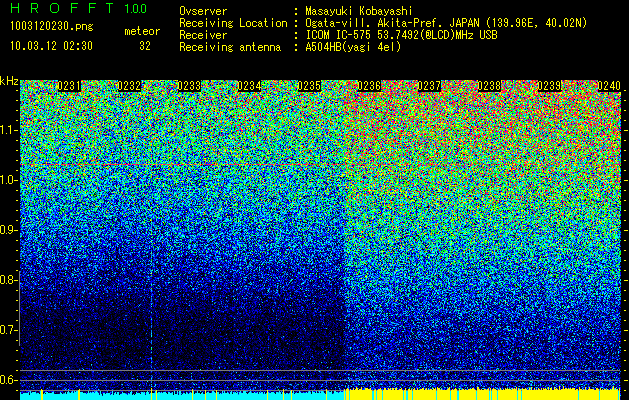Click the Receiving Location label
Screen dimensions: 629x400
[x=233, y=23]
